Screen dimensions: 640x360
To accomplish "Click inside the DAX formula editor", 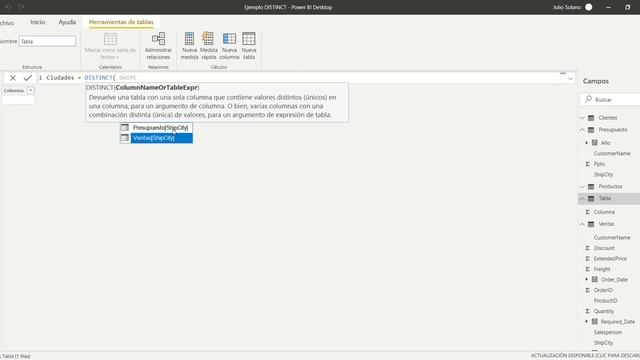I will click(x=300, y=78).
